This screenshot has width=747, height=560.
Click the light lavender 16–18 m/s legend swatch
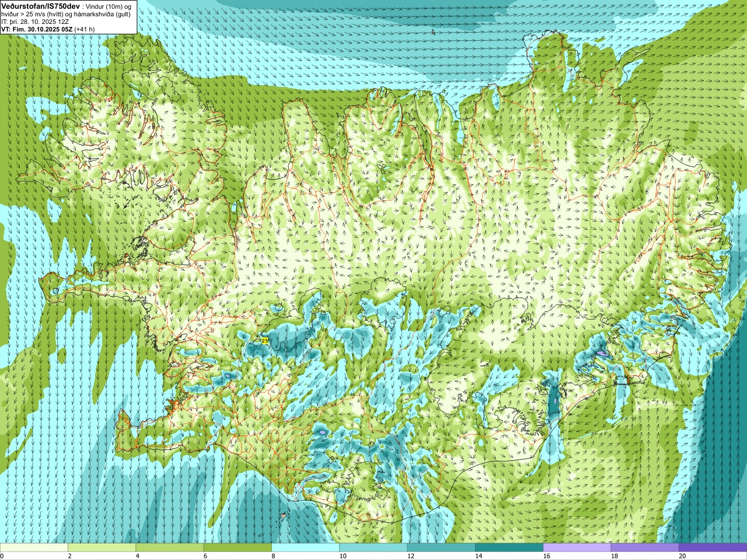click(577, 548)
